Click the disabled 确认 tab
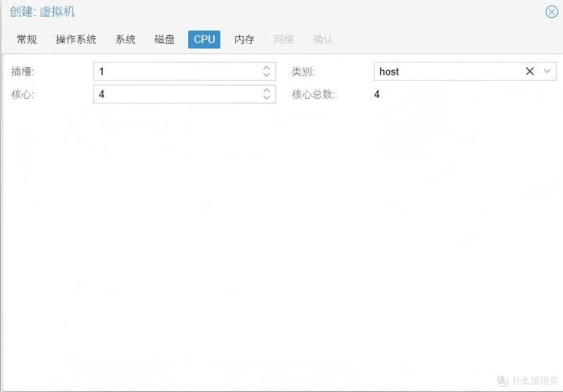 (x=323, y=39)
